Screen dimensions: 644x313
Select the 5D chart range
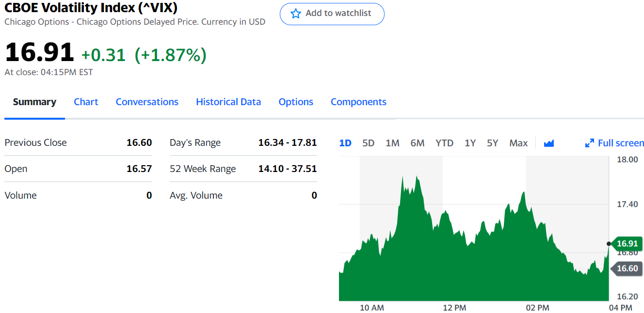point(369,143)
